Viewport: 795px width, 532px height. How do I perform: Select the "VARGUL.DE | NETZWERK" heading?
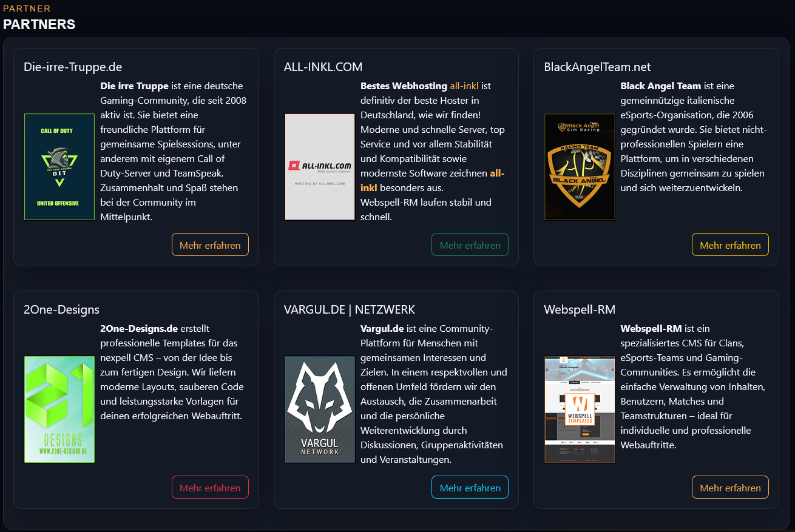pos(350,309)
